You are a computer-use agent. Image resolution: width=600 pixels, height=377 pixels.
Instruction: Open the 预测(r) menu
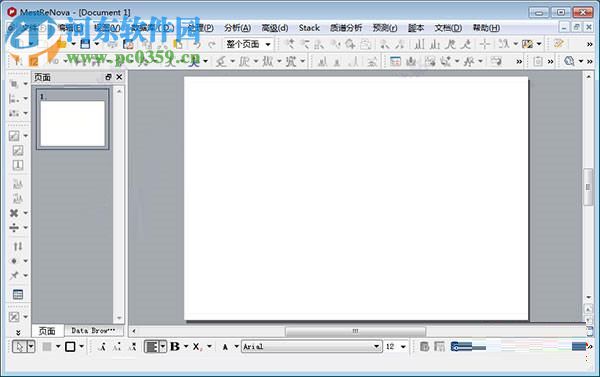click(385, 28)
